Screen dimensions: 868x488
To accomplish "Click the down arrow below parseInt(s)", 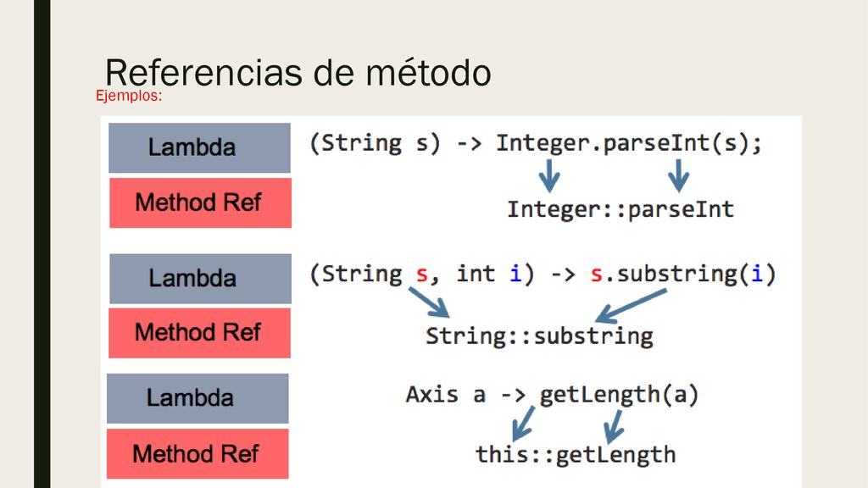I will click(678, 176).
